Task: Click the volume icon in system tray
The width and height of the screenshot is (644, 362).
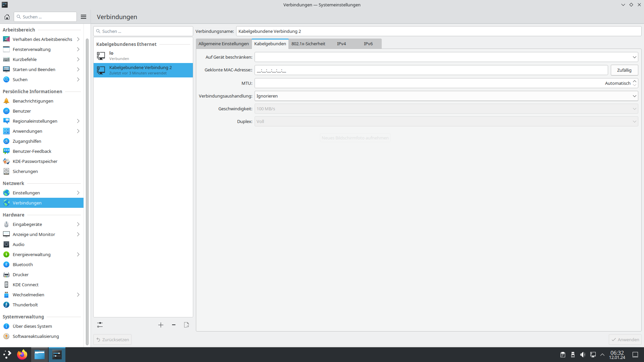Action: pyautogui.click(x=583, y=355)
